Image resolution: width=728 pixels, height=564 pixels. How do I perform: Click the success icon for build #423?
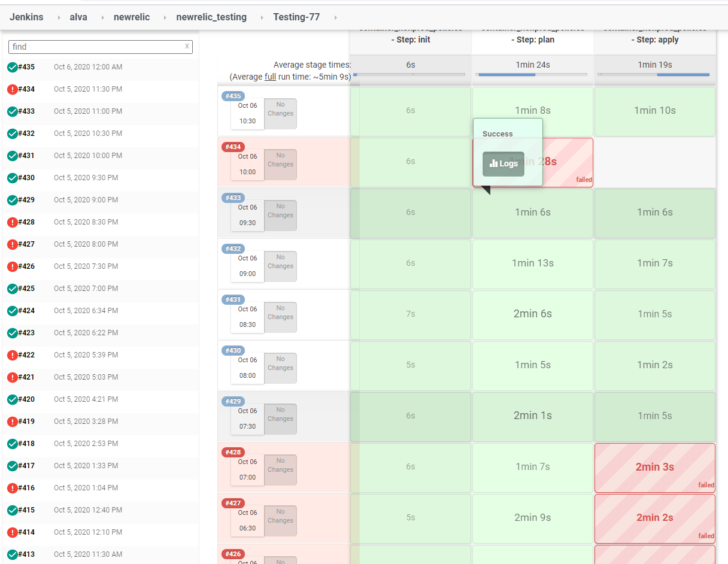13,333
